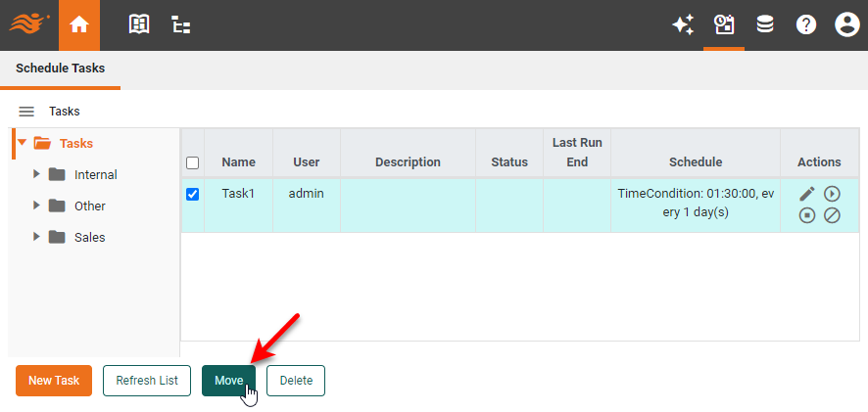
Task: Toggle the select-all header checkbox
Action: click(x=193, y=162)
